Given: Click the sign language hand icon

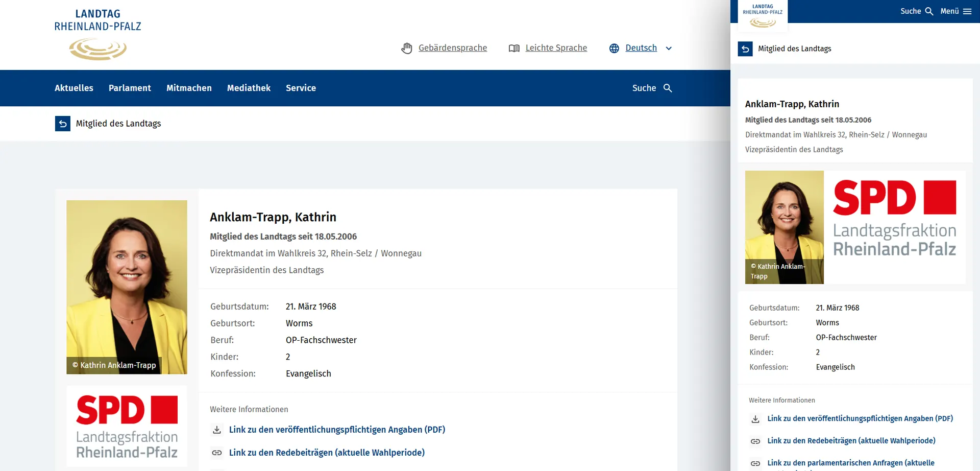Looking at the screenshot, I should pos(406,48).
